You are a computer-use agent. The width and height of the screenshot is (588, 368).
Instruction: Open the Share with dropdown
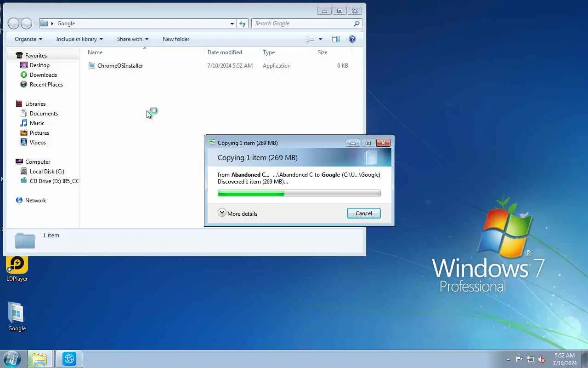[133, 39]
